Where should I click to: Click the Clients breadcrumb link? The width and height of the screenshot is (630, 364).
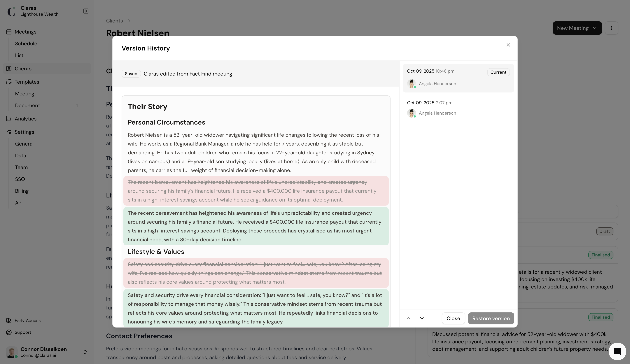114,21
